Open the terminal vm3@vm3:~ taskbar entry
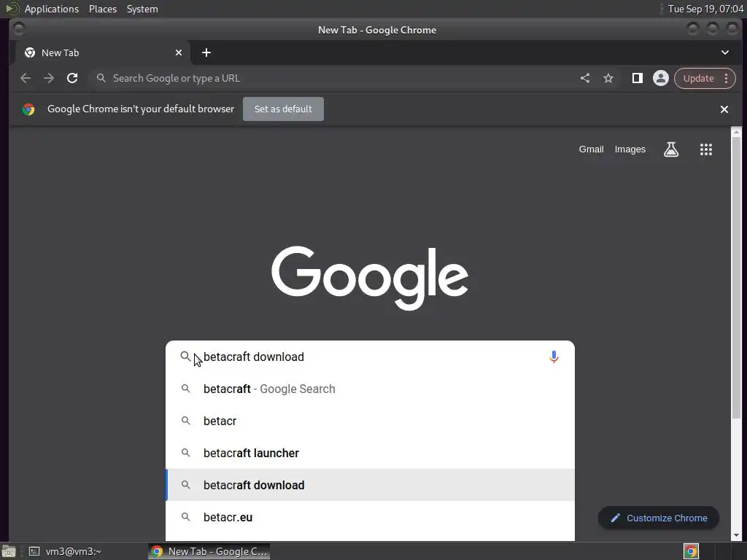Viewport: 747px width, 560px height. coord(65,551)
